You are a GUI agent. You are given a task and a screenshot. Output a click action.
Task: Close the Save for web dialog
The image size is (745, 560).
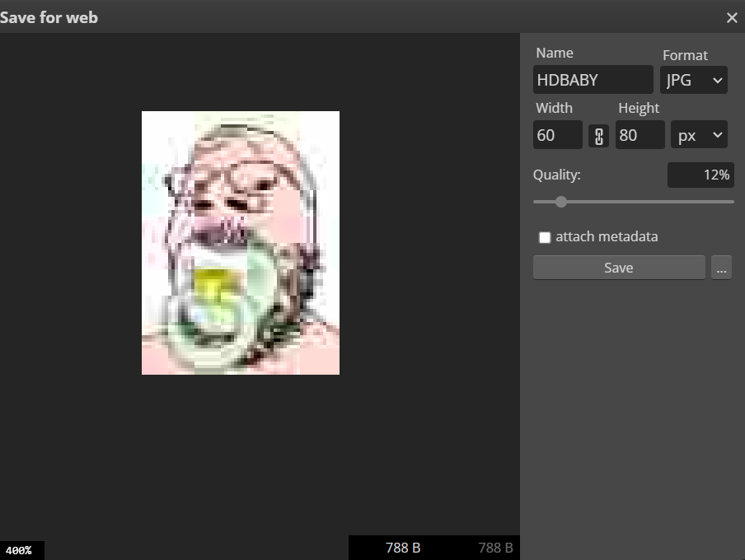click(732, 18)
